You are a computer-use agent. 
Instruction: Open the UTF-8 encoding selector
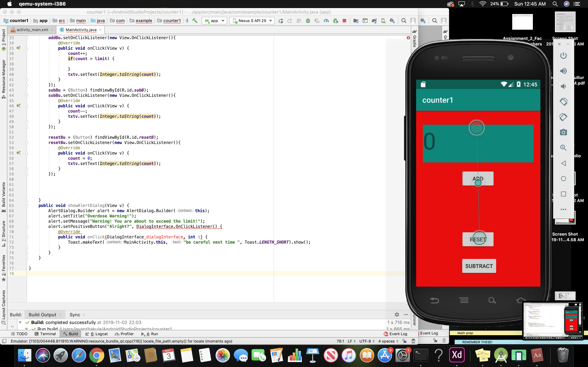(x=367, y=341)
